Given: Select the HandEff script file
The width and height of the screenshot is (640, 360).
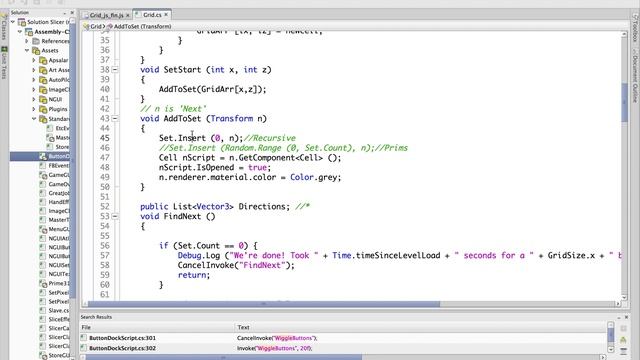Looking at the screenshot, I should (55, 202).
